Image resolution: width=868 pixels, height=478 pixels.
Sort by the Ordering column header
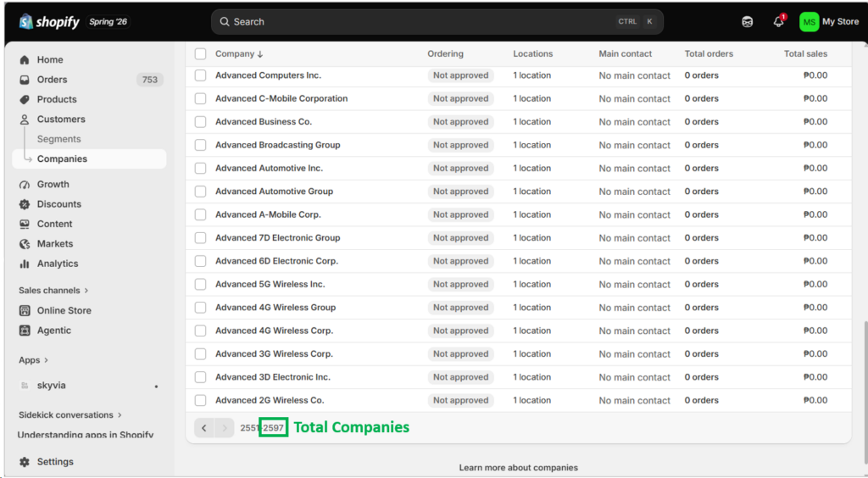445,53
